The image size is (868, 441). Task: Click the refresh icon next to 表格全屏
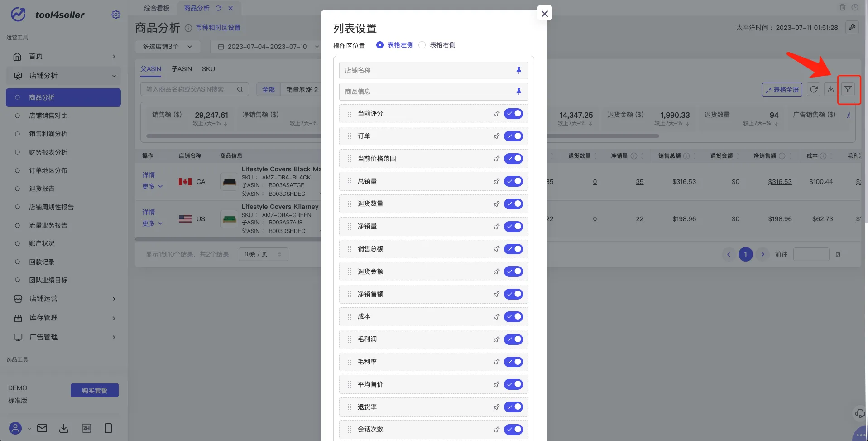[814, 89]
